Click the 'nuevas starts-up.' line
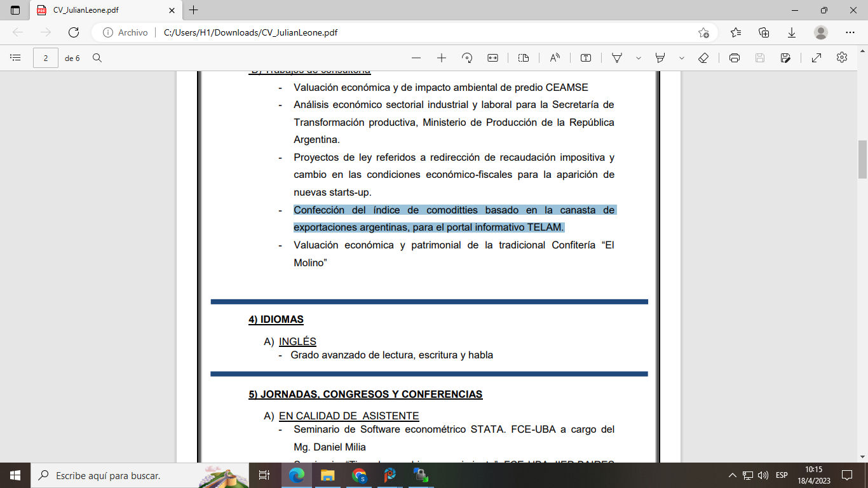This screenshot has width=868, height=488. click(x=332, y=192)
